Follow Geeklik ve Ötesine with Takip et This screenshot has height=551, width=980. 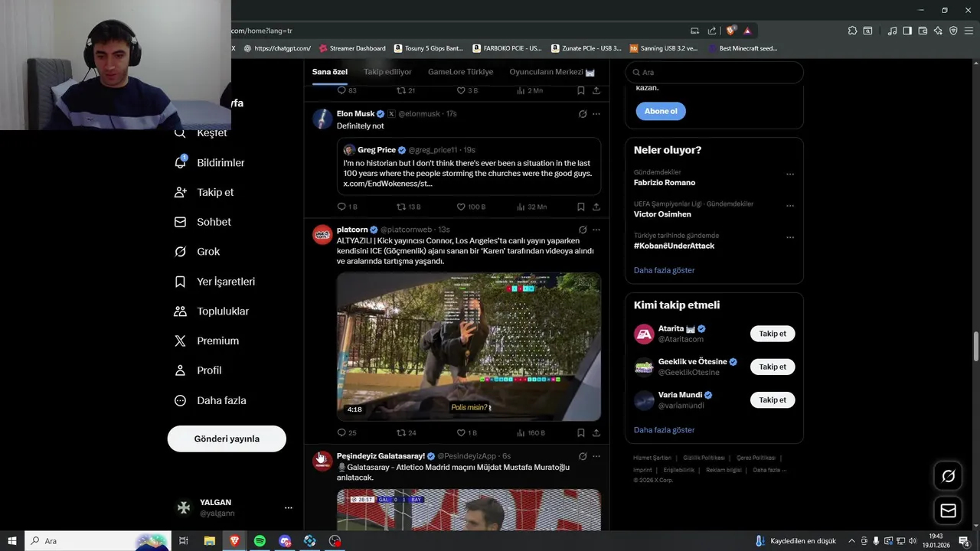(x=773, y=367)
